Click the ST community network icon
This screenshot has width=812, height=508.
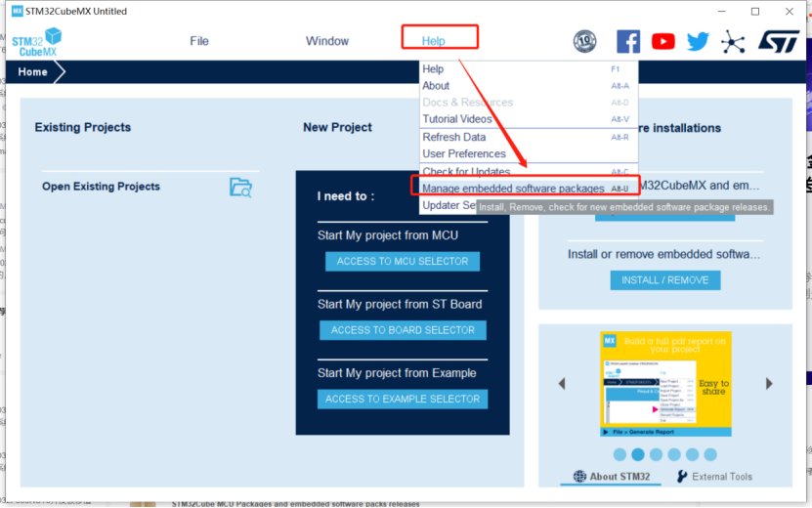click(x=733, y=41)
